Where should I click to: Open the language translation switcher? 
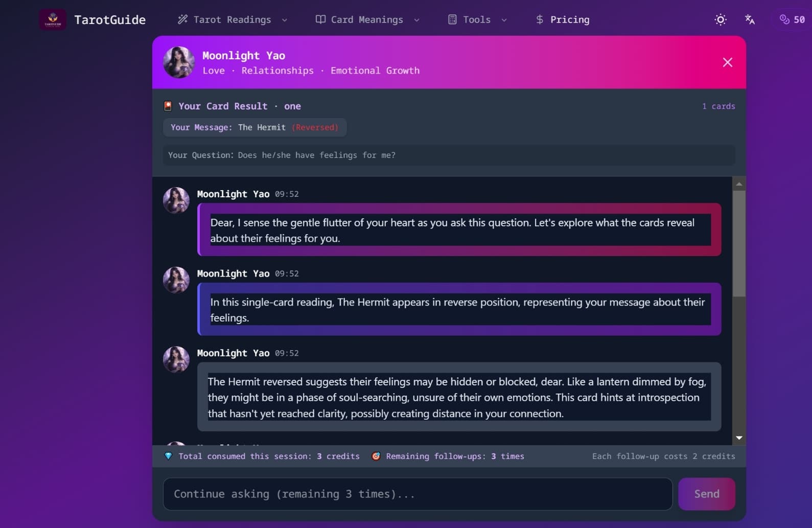(x=749, y=19)
